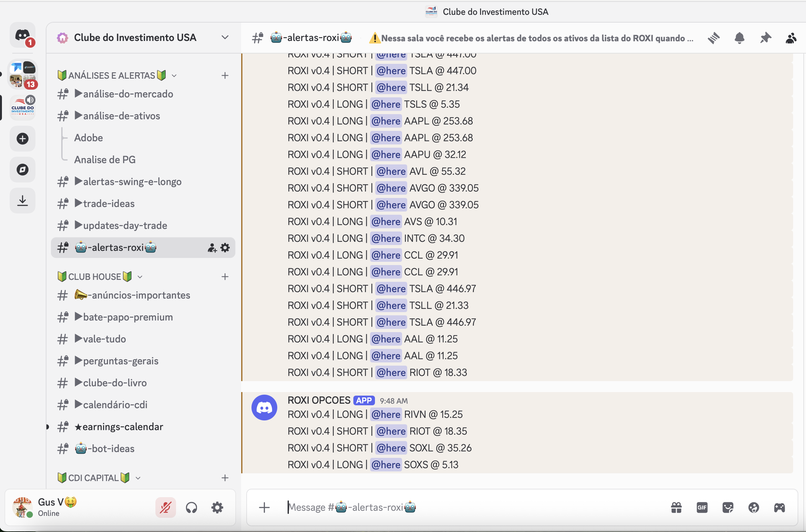Screen dimensions: 806x532
Task: Click ROXI OPCOES bot username
Action: point(319,400)
